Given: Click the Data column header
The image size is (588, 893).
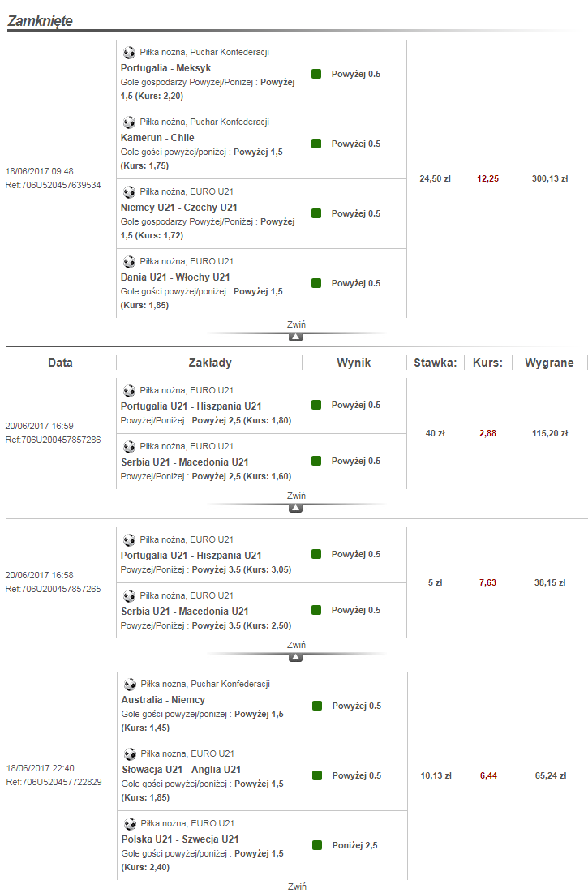Looking at the screenshot, I should (60, 363).
